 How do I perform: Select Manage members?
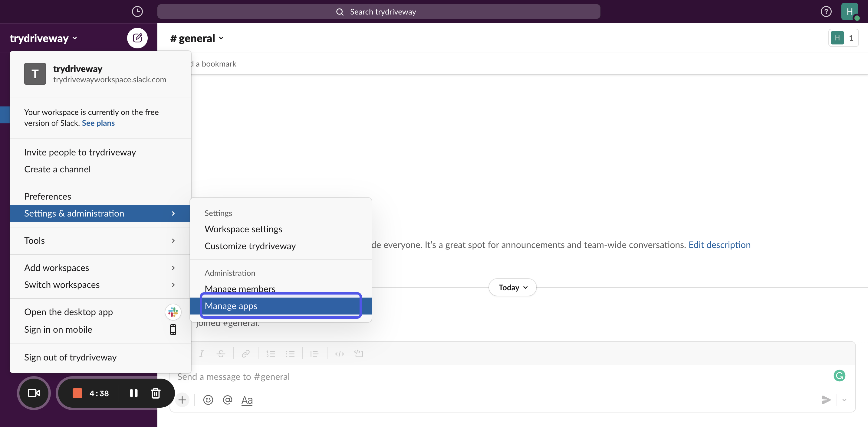tap(281, 288)
